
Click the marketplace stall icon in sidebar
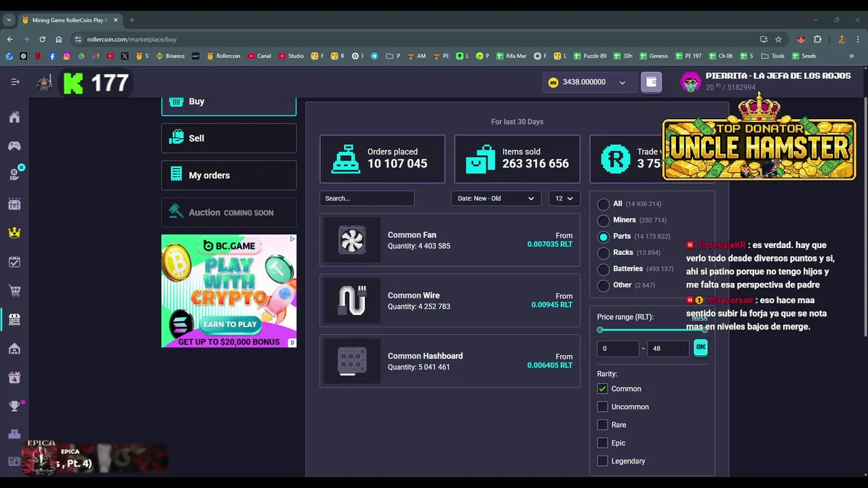pyautogui.click(x=14, y=319)
